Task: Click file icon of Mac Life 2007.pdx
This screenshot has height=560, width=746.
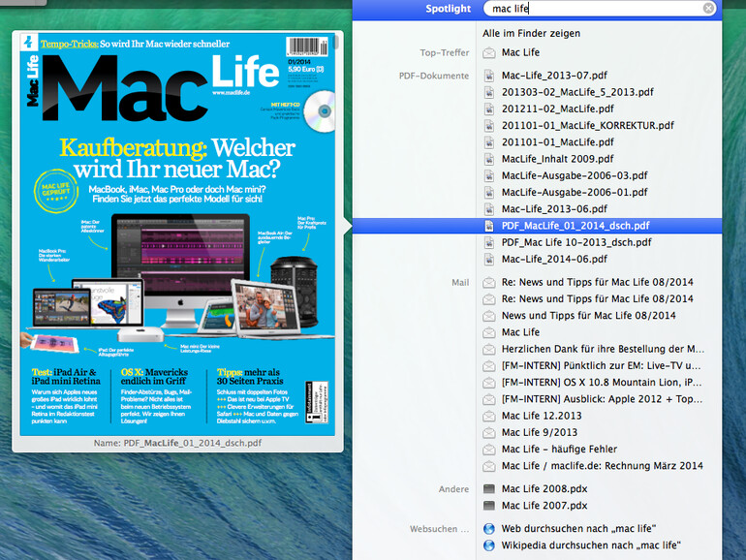Action: (488, 506)
